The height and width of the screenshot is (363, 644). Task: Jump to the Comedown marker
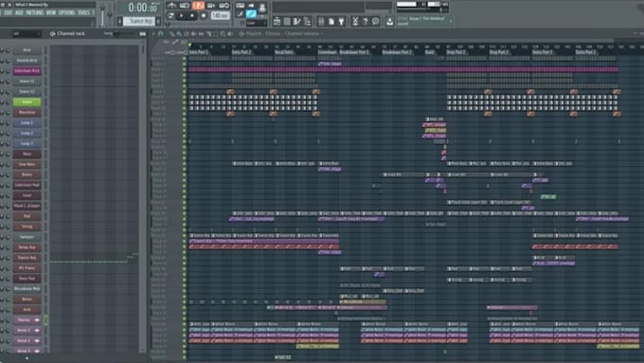click(x=328, y=52)
